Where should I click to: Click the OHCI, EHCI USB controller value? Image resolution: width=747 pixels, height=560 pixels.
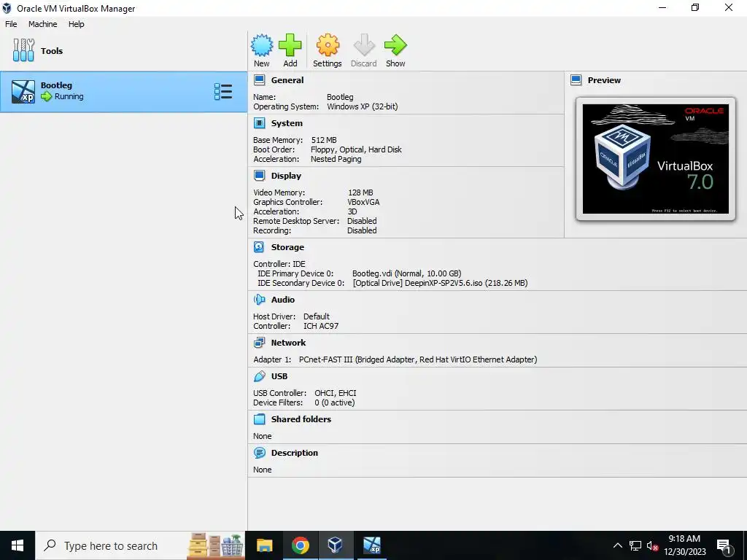click(x=336, y=393)
